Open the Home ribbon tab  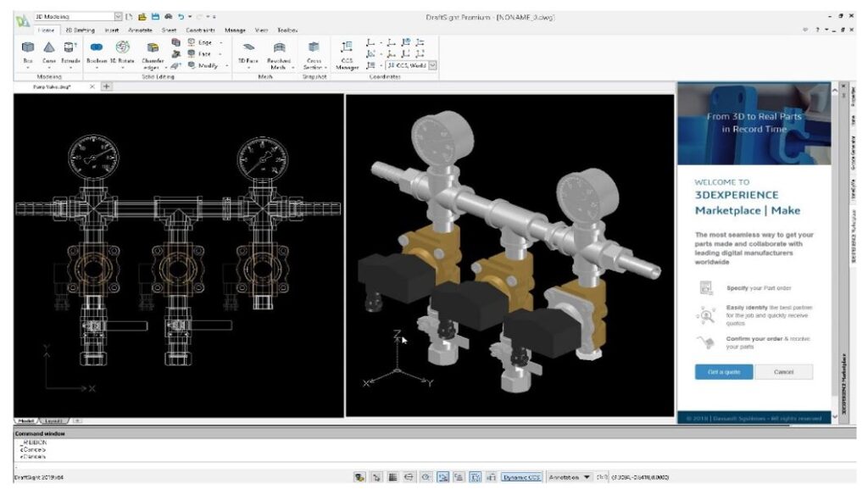[x=46, y=30]
